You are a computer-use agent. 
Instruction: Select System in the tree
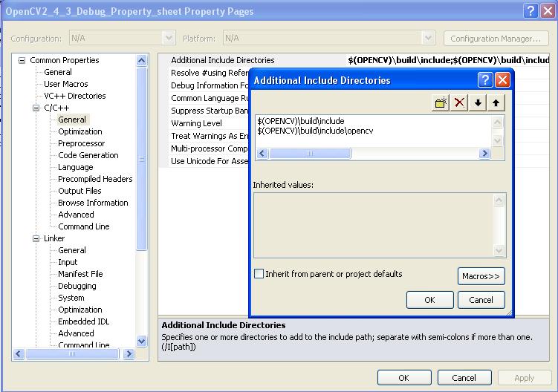[x=71, y=298]
